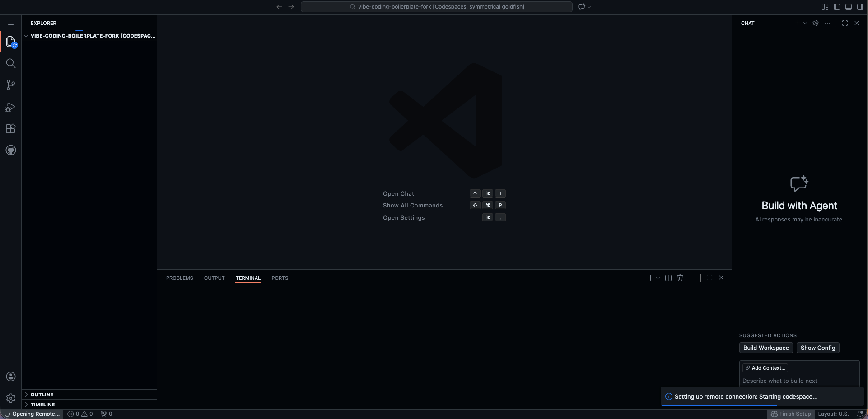Click the Build Workspace button
Viewport: 868px width, 419px height.
click(x=766, y=348)
